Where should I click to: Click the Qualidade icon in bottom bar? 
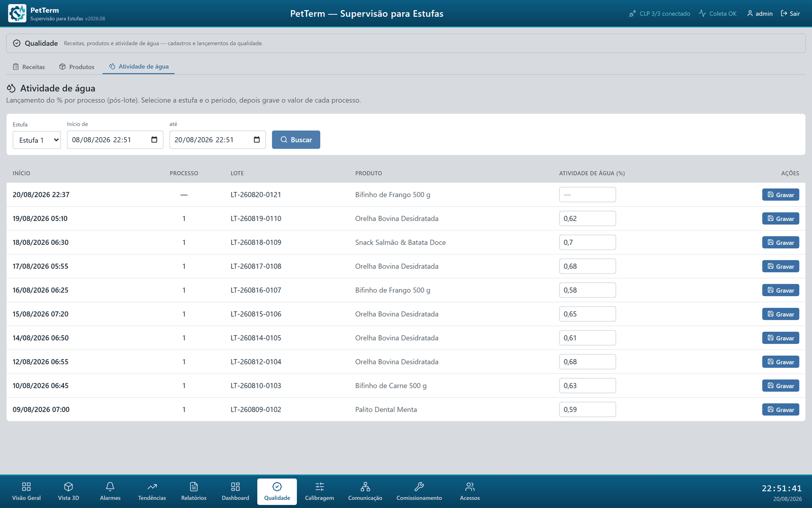tap(277, 487)
